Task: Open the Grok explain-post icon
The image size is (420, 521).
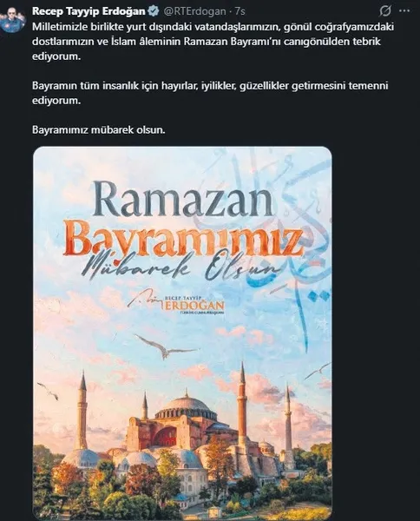Action: pyautogui.click(x=384, y=11)
